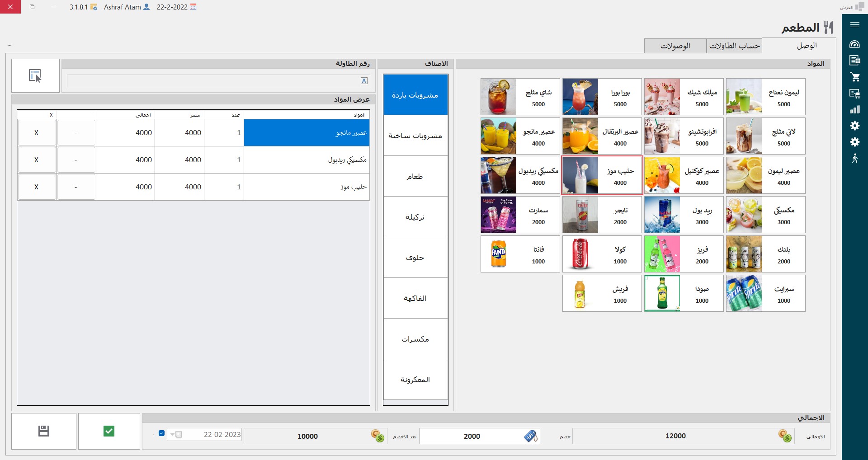Decrease quantity of حليب موز with minus
Image resolution: width=868 pixels, height=460 pixels.
(76, 187)
